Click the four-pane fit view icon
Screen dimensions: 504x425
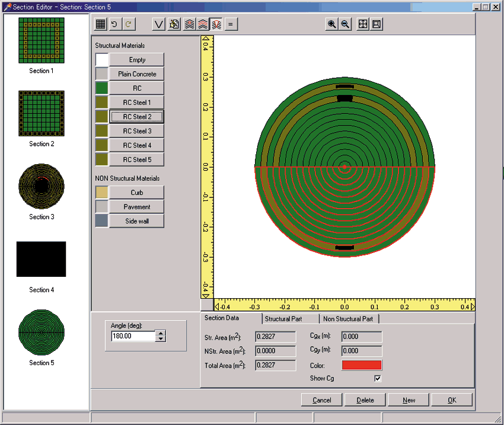[363, 24]
